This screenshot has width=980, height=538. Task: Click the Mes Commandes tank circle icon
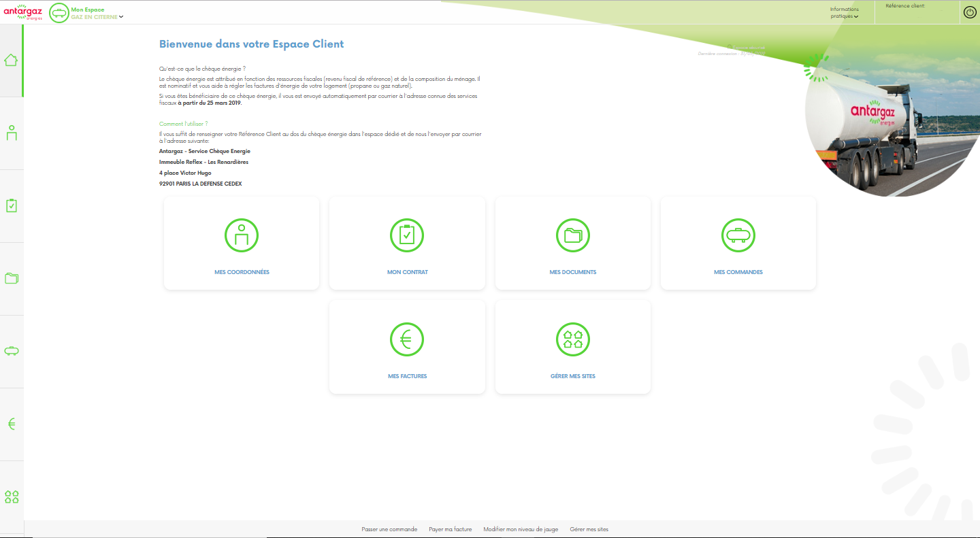[x=738, y=235]
